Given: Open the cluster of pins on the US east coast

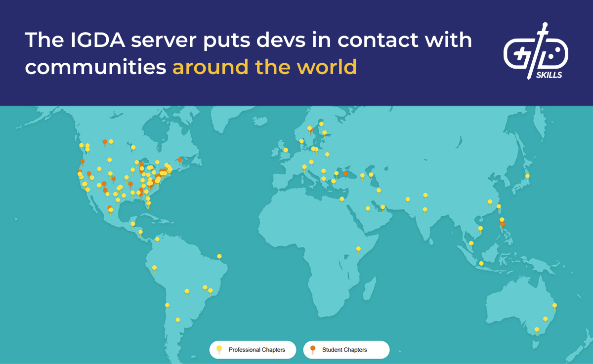Looking at the screenshot, I should pyautogui.click(x=158, y=175).
